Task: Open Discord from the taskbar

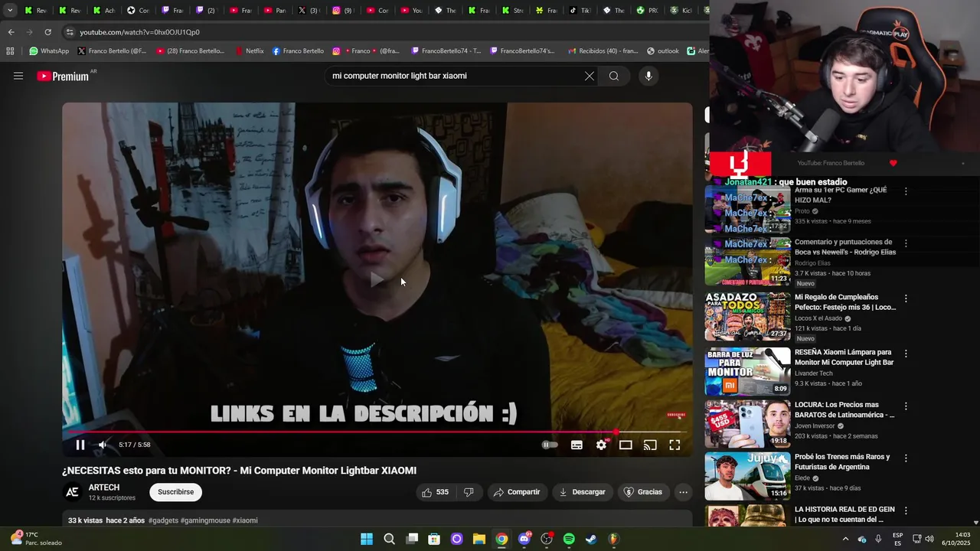Action: (524, 539)
